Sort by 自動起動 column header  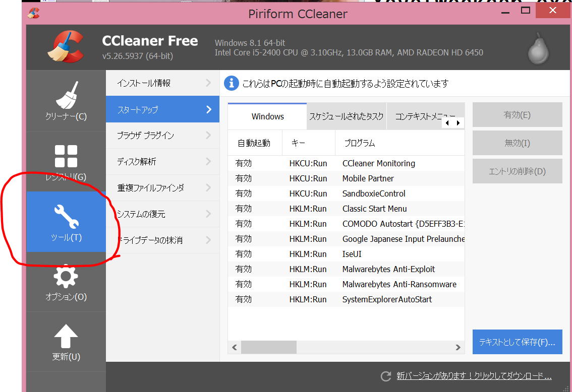tap(255, 143)
